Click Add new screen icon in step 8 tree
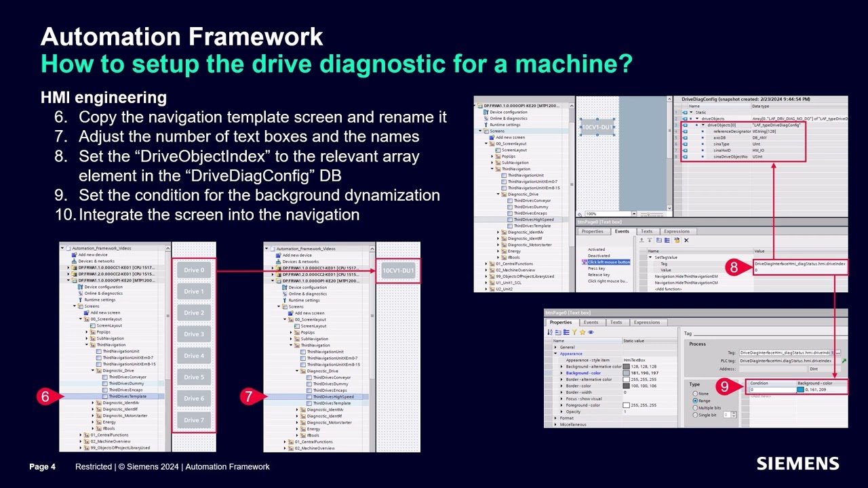This screenshot has height=488, width=868. tap(492, 138)
